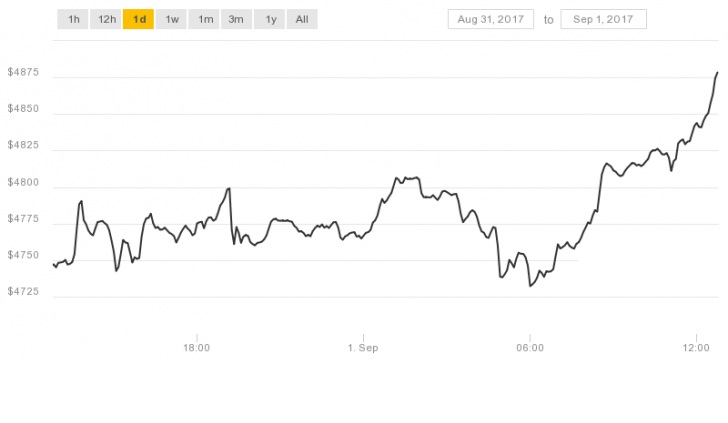
Task: Click the $4875 price axis label
Action: coord(23,72)
